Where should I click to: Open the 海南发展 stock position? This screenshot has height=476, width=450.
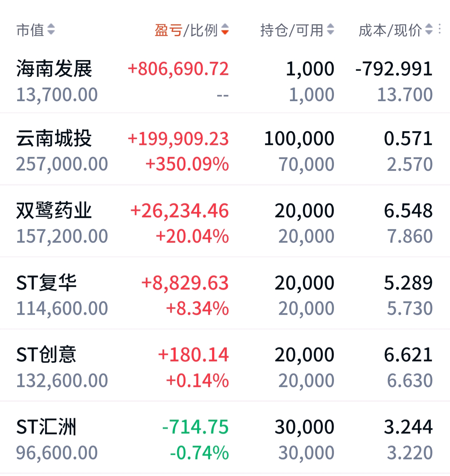225,81
